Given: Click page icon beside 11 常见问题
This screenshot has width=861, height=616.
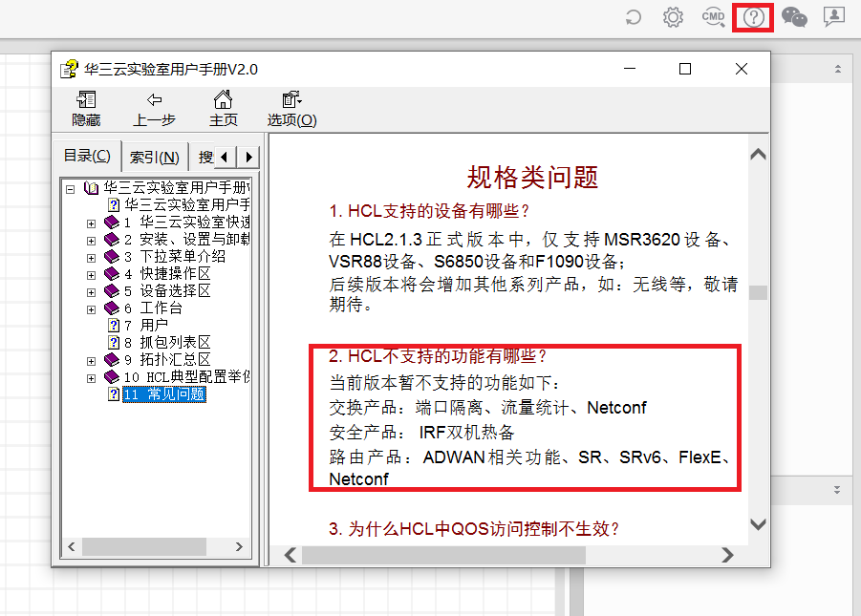Looking at the screenshot, I should coord(113,393).
